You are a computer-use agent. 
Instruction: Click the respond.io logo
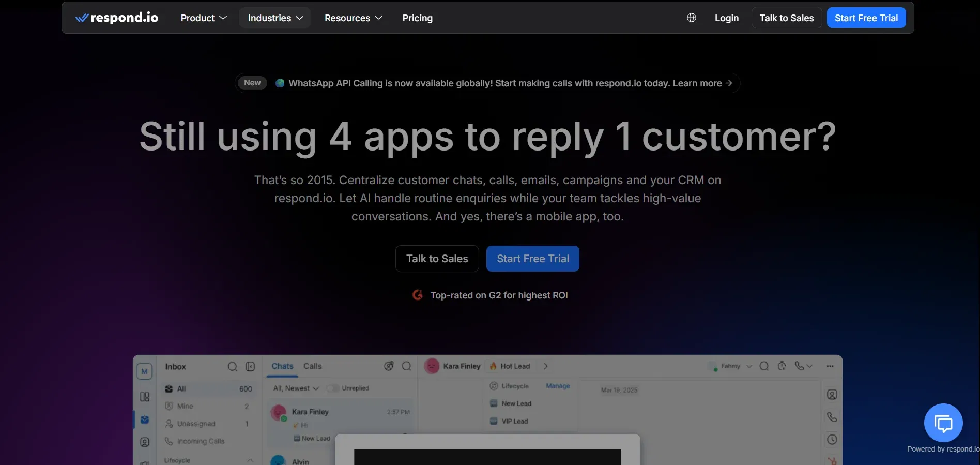(117, 18)
